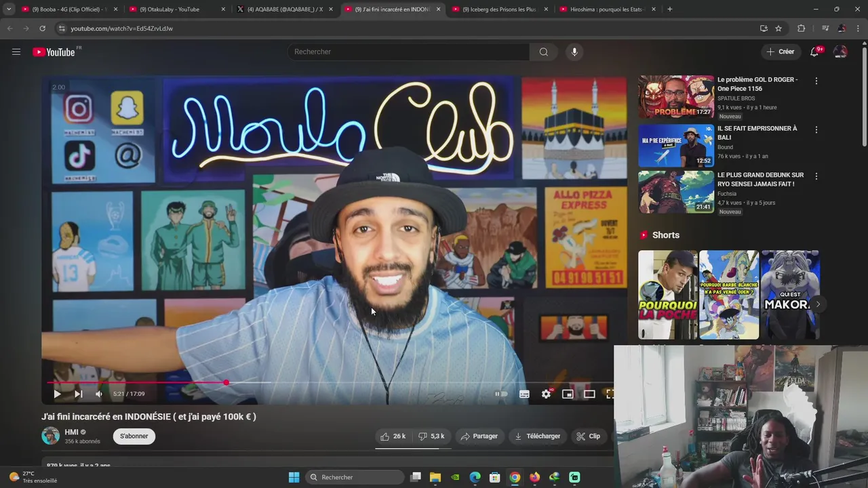Like the video with 26 k likes

pyautogui.click(x=393, y=436)
